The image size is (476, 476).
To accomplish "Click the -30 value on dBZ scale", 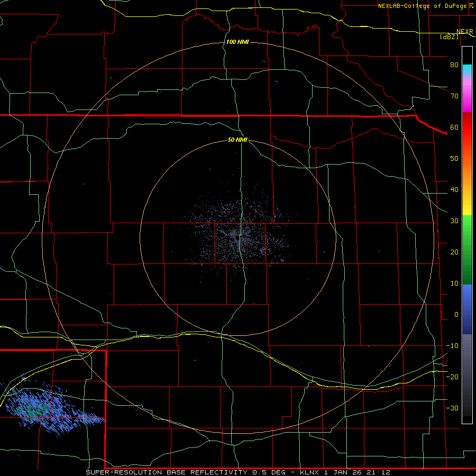I will pyautogui.click(x=452, y=408).
